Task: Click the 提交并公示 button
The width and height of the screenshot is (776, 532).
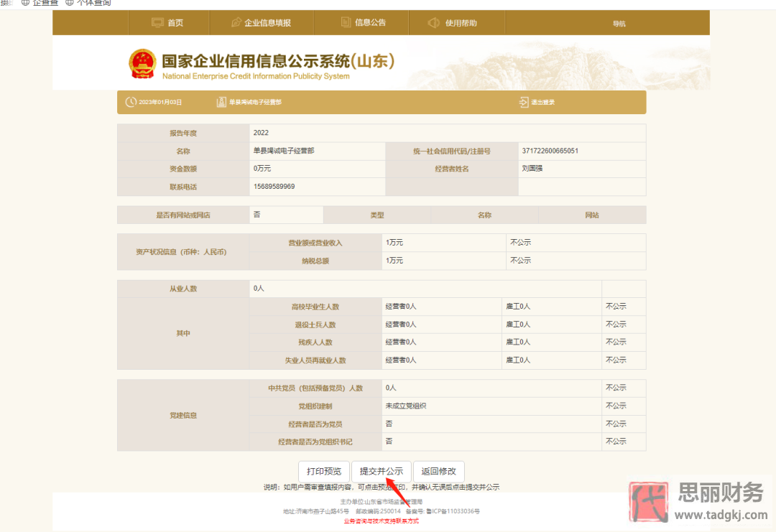Action: (x=382, y=471)
